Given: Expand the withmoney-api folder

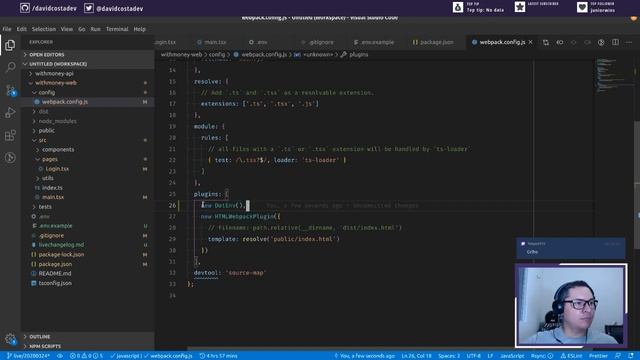Looking at the screenshot, I should click(x=88, y=73).
